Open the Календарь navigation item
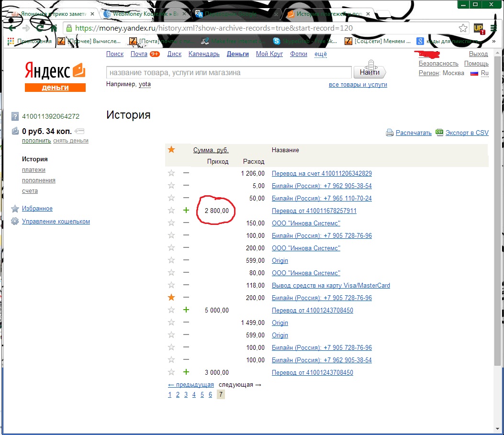This screenshot has height=435, width=504. pyautogui.click(x=204, y=54)
